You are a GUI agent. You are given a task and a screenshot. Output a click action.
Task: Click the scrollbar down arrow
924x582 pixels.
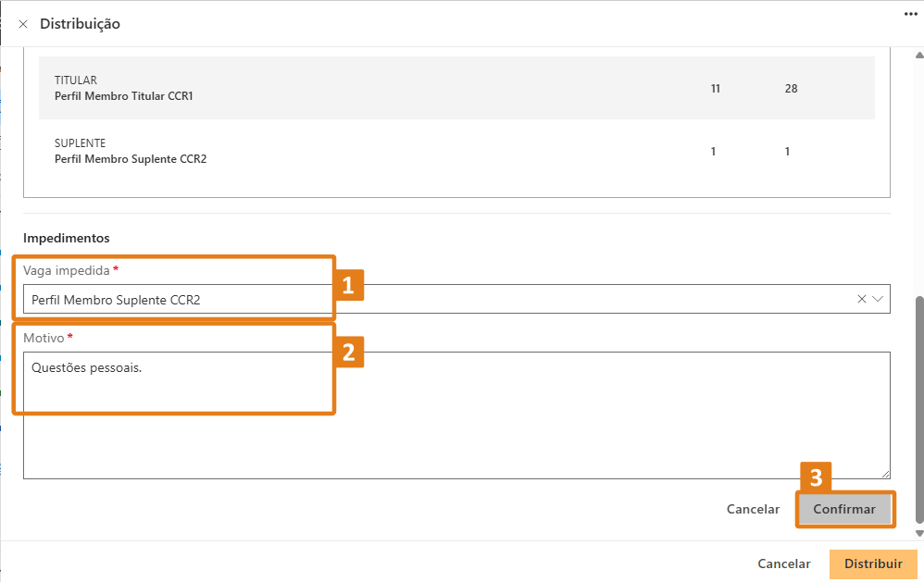click(x=918, y=533)
